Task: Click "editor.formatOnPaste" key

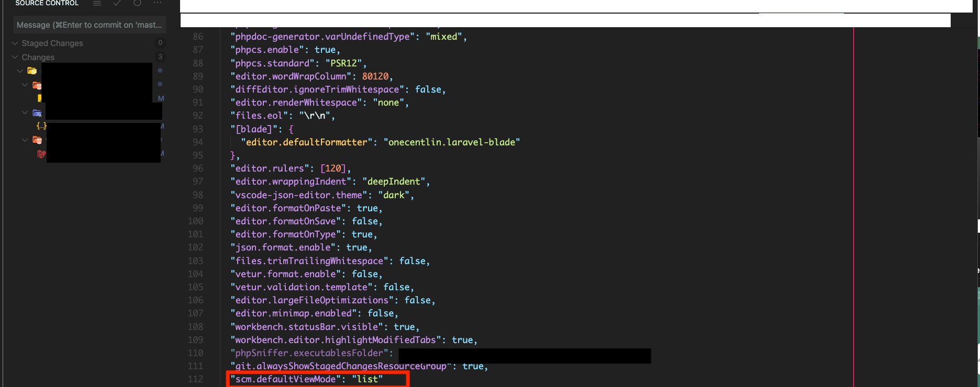Action: (x=288, y=208)
